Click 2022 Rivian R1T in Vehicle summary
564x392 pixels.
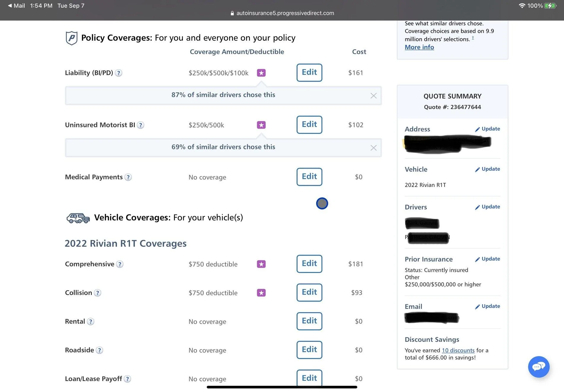[x=425, y=185]
